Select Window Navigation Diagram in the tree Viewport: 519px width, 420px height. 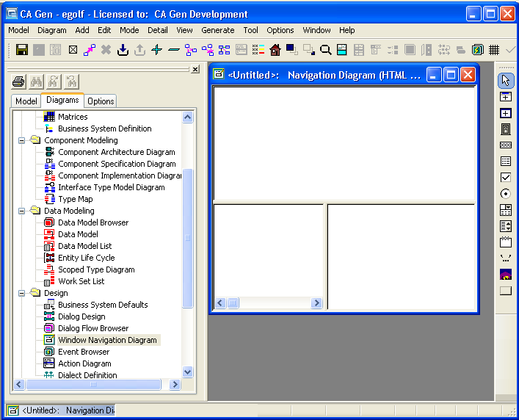[x=107, y=340]
